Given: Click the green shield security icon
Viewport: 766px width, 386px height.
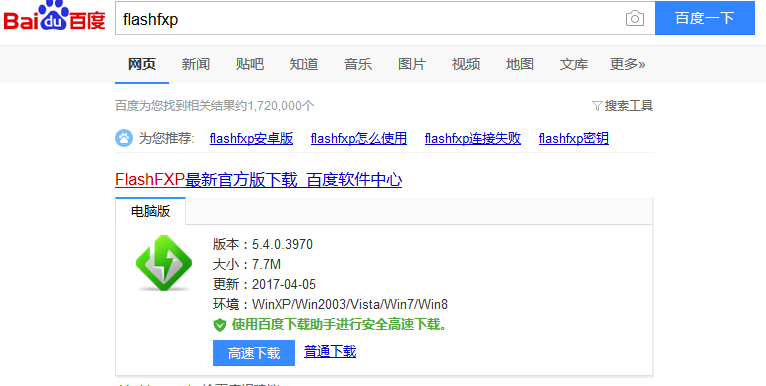Looking at the screenshot, I should click(220, 325).
